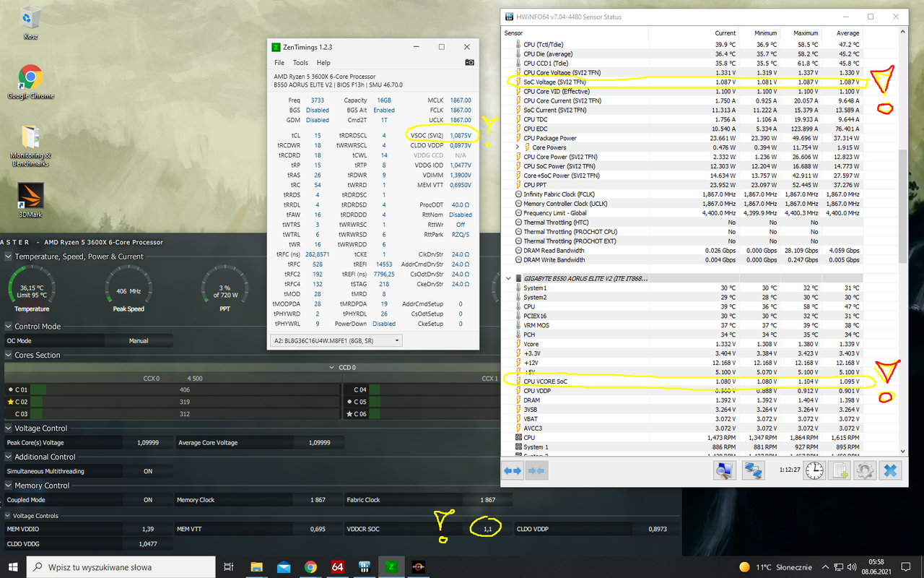Open Mail app from taskbar

[x=283, y=567]
